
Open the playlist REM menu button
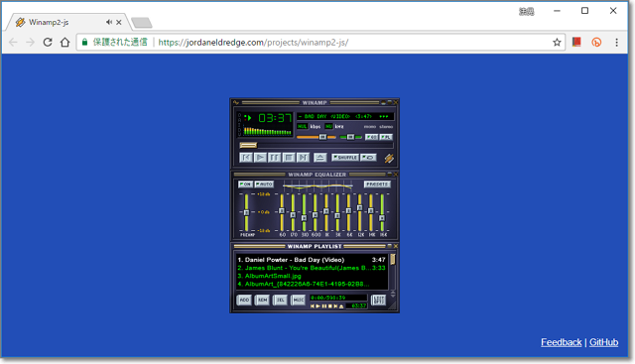point(262,300)
